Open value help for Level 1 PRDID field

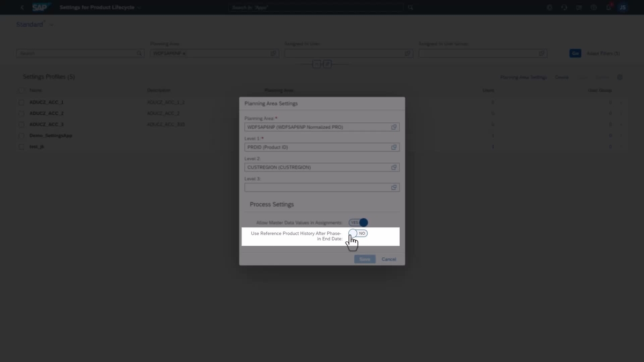click(x=394, y=147)
